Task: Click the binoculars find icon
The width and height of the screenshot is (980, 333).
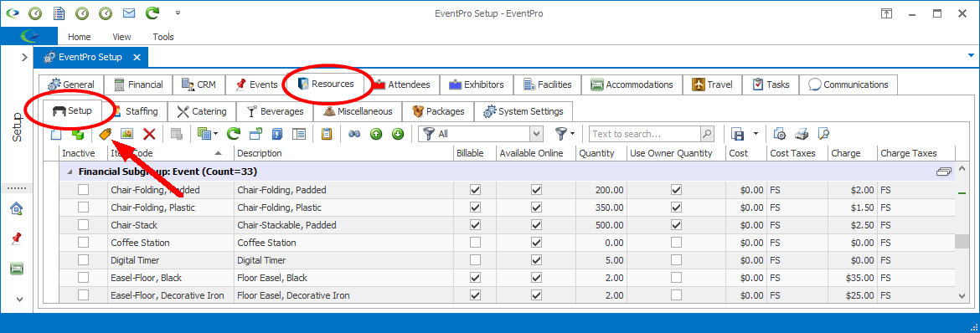Action: [354, 134]
